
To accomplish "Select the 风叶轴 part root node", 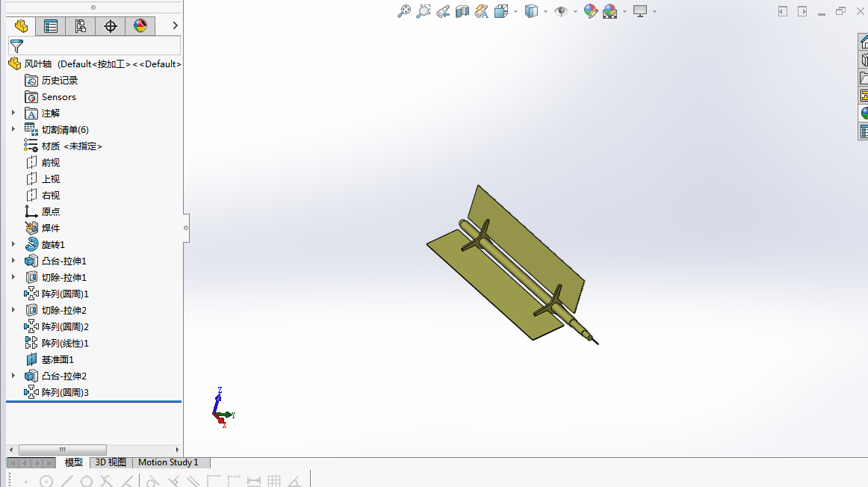I will (95, 64).
